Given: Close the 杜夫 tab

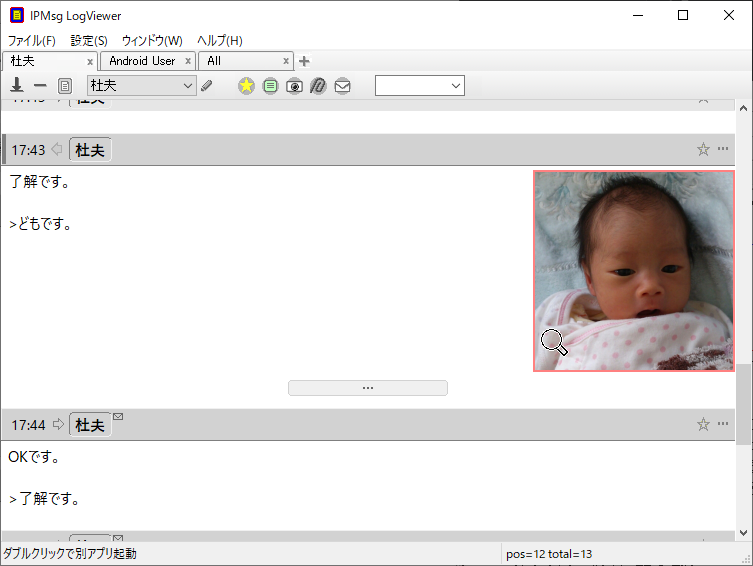Looking at the screenshot, I should pyautogui.click(x=90, y=61).
